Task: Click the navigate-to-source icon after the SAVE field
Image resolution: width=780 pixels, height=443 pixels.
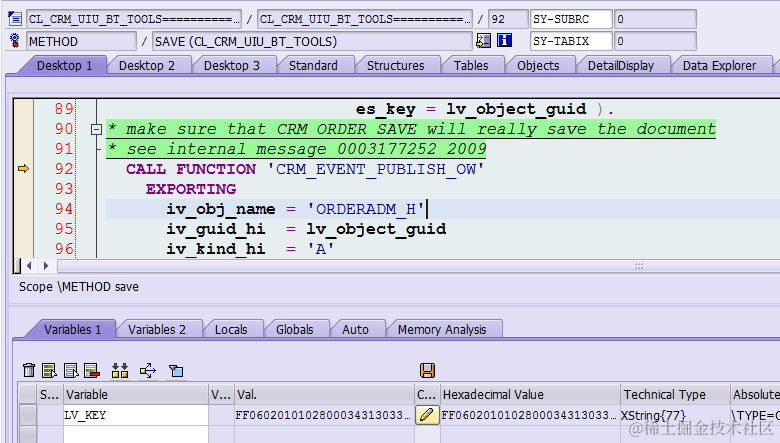Action: pos(483,41)
